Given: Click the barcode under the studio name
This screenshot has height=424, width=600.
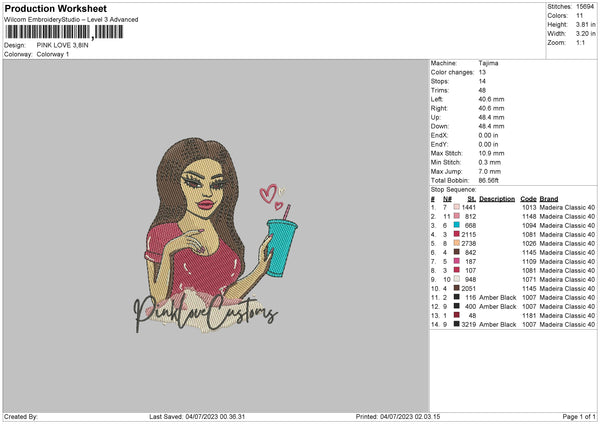Looking at the screenshot, I should (64, 32).
